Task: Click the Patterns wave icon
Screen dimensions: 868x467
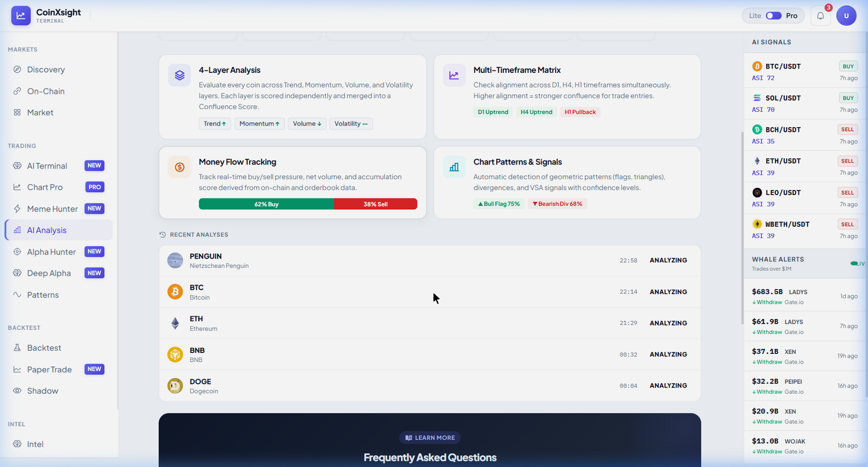Action: coord(17,295)
